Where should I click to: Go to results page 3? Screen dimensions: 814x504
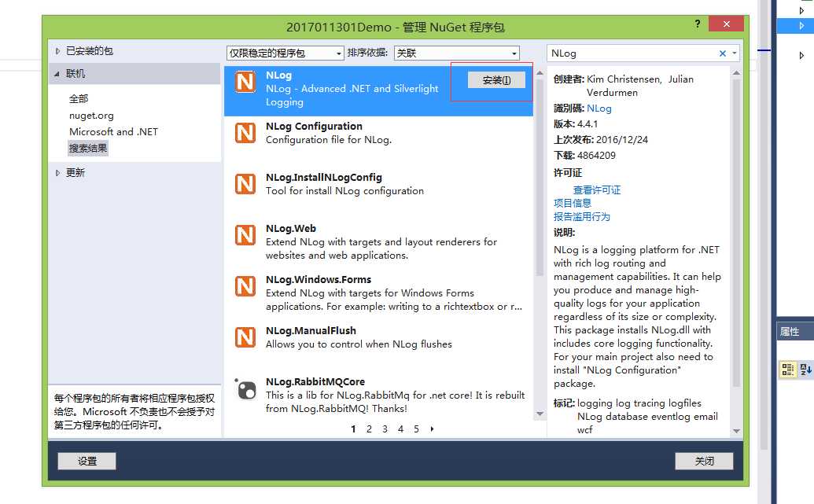tap(385, 429)
